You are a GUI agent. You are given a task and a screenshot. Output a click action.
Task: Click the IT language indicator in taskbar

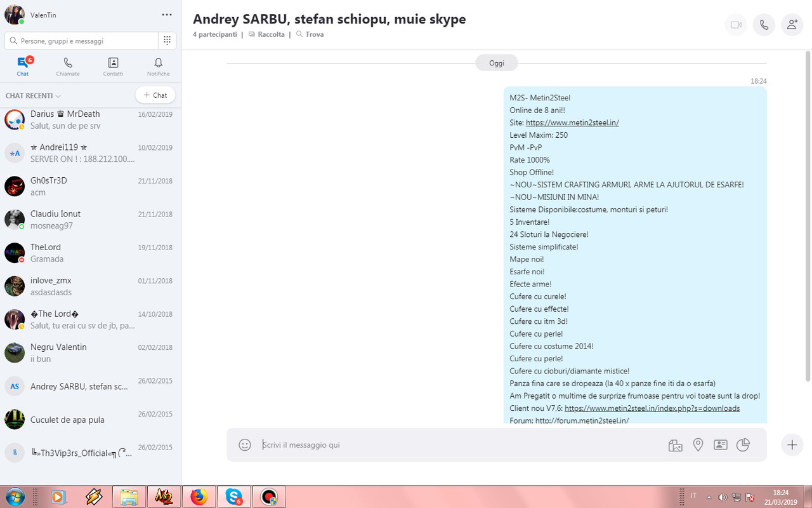[x=693, y=495]
